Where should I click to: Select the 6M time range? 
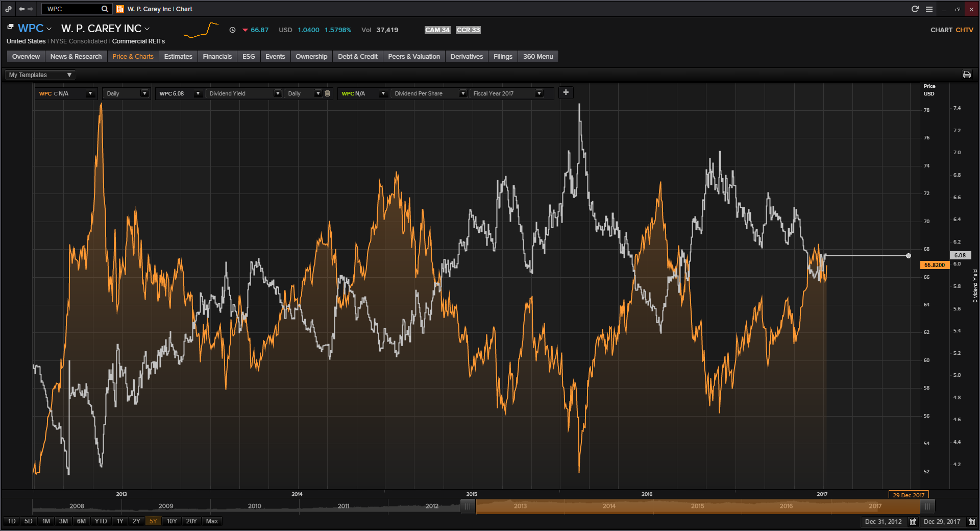click(x=81, y=521)
